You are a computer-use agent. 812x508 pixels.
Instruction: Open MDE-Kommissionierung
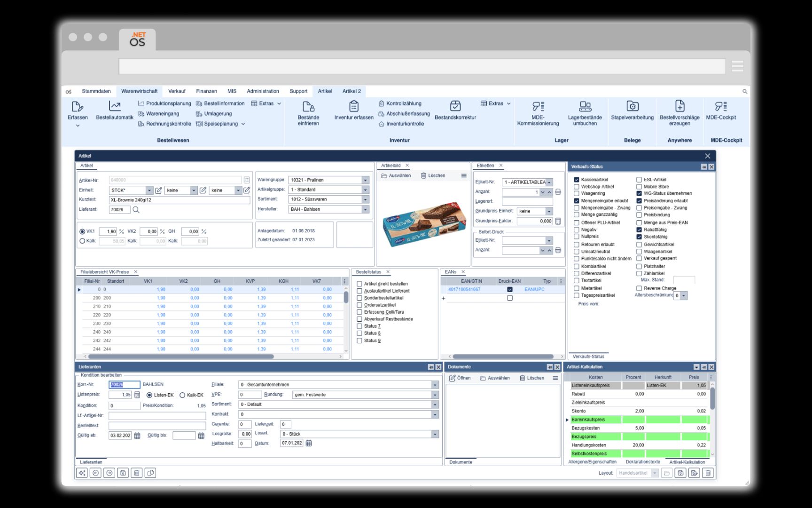click(x=538, y=113)
